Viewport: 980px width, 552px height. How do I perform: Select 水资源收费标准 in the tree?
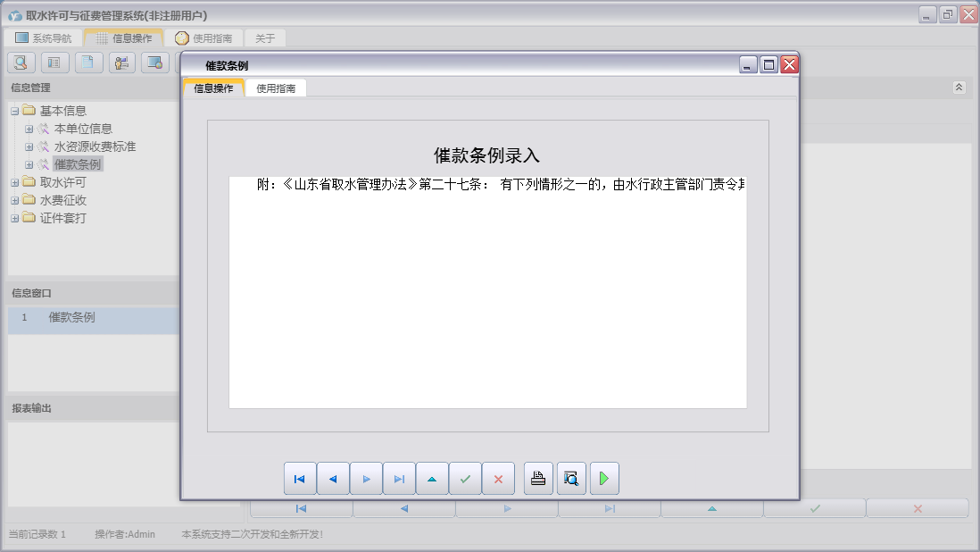point(95,146)
